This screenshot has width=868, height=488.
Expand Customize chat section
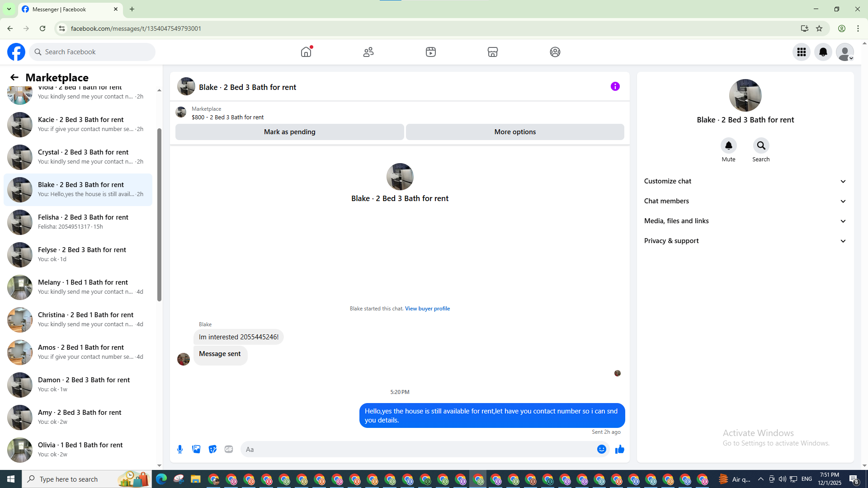(x=745, y=181)
